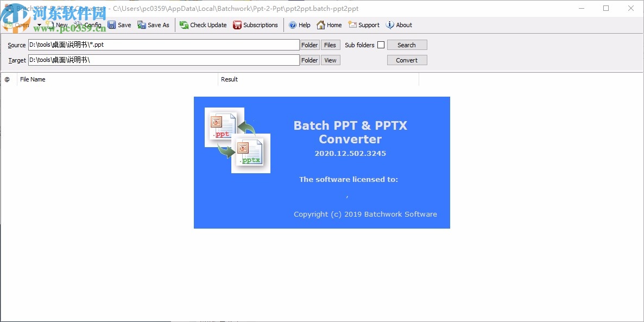View the About dialog
644x322 pixels.
(399, 25)
